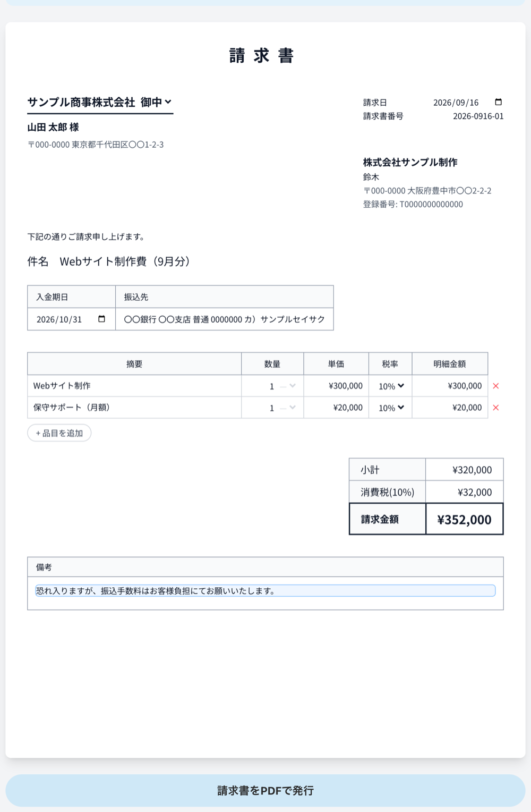
Task: Open the 請求日 calendar picker icon
Action: [498, 102]
